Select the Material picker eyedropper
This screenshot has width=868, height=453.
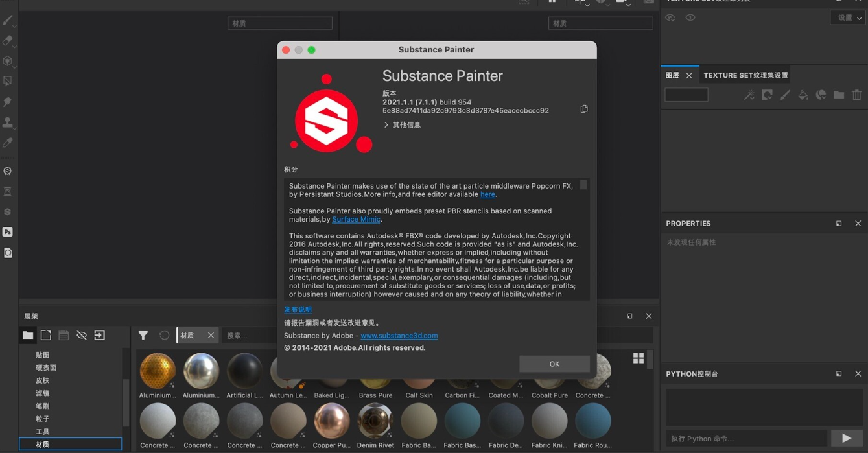[x=8, y=143]
